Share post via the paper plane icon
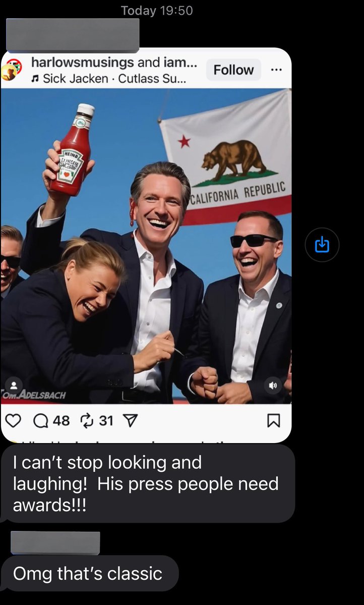 pos(129,420)
